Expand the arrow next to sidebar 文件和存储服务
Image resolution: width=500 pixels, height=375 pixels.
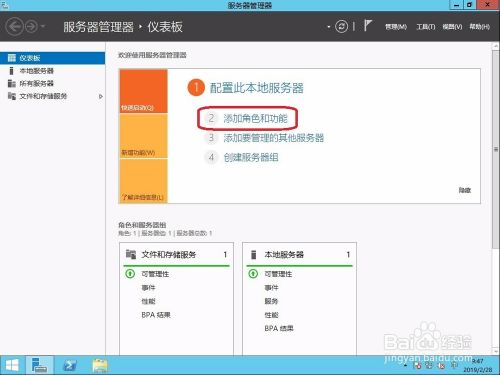pyautogui.click(x=101, y=96)
